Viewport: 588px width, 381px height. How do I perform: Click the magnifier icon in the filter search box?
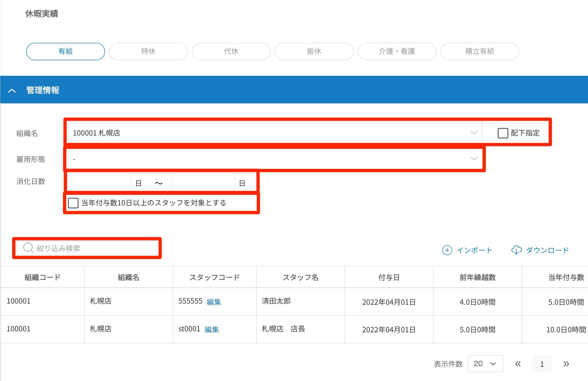pos(28,248)
